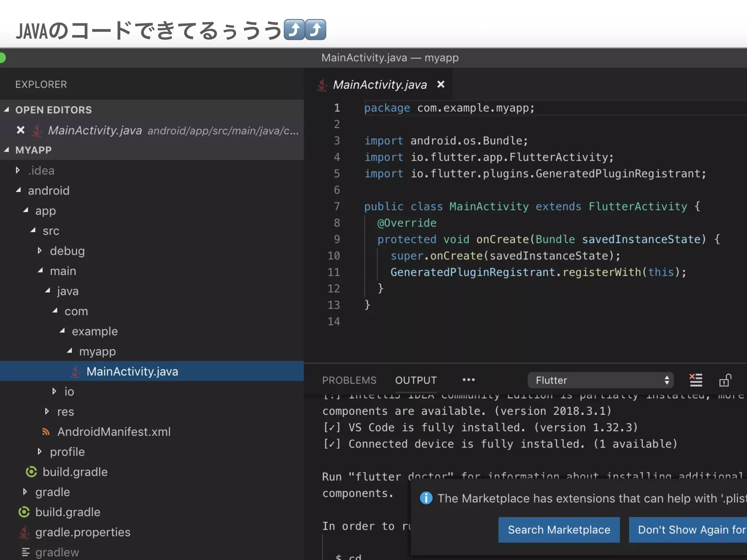
Task: Click Don't Show Again button
Action: (x=688, y=530)
